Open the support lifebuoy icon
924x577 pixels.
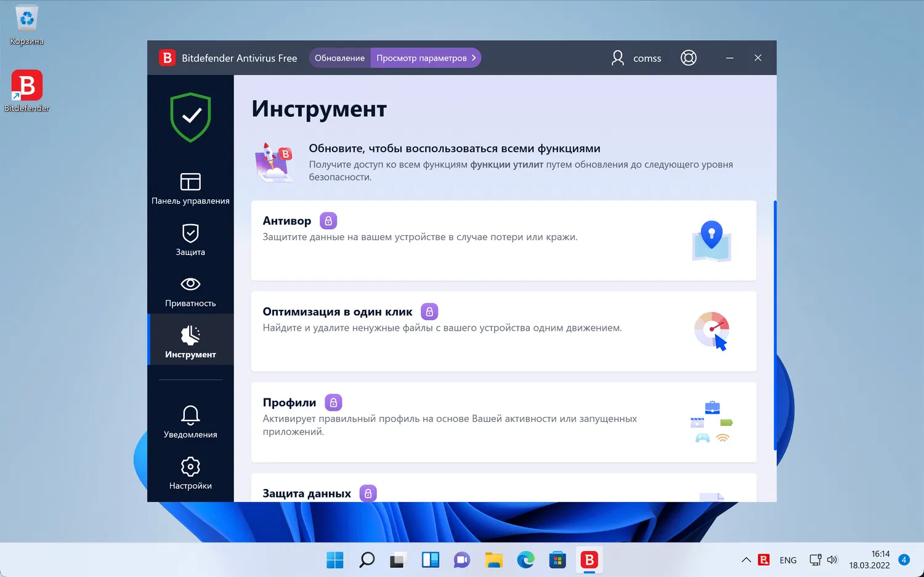click(x=689, y=58)
